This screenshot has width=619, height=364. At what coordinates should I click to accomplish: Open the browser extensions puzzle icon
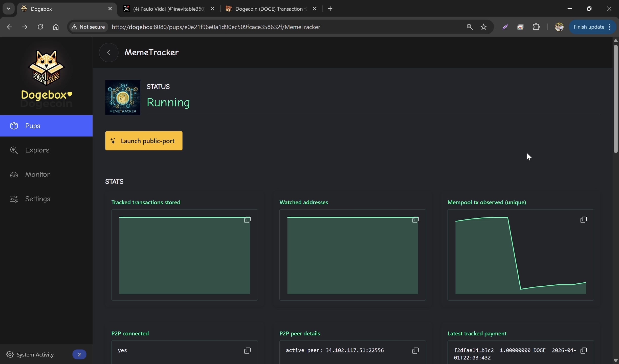pos(536,27)
